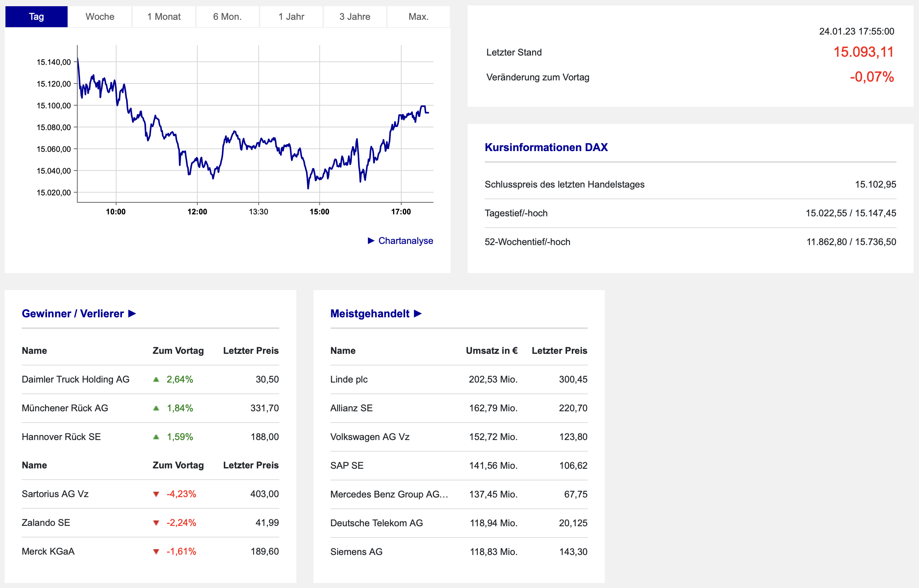Click the triangle icon before Chartanalyse
The width and height of the screenshot is (919, 588).
pos(371,241)
